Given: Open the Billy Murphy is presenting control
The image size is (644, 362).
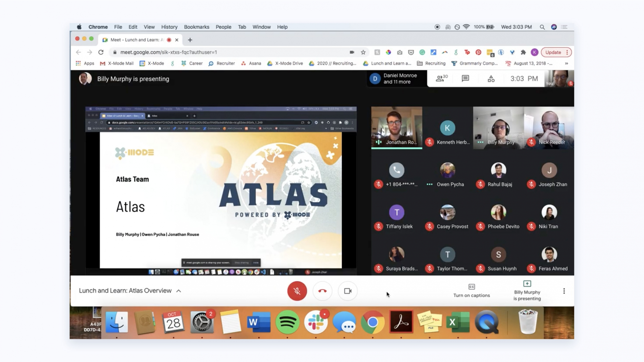Looking at the screenshot, I should point(527,291).
